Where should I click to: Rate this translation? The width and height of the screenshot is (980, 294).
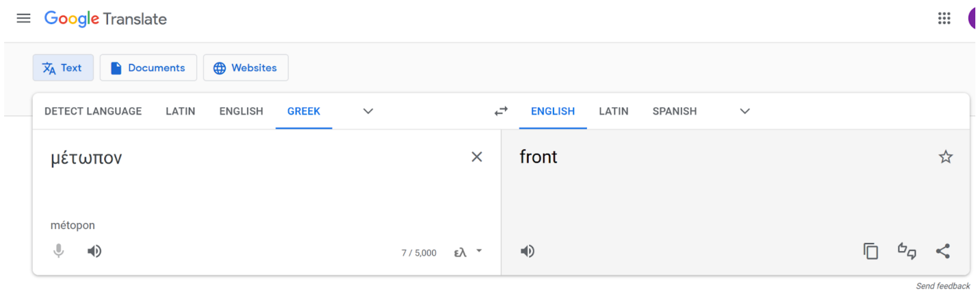coord(906,251)
